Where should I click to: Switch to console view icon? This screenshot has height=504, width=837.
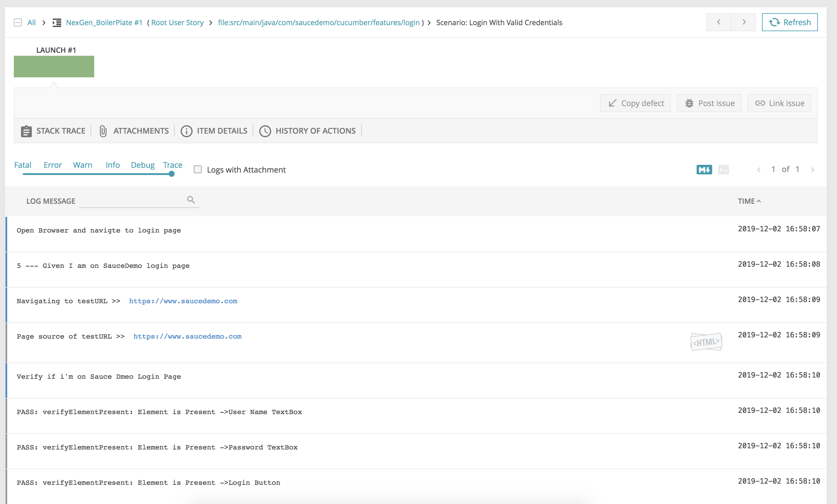point(723,170)
